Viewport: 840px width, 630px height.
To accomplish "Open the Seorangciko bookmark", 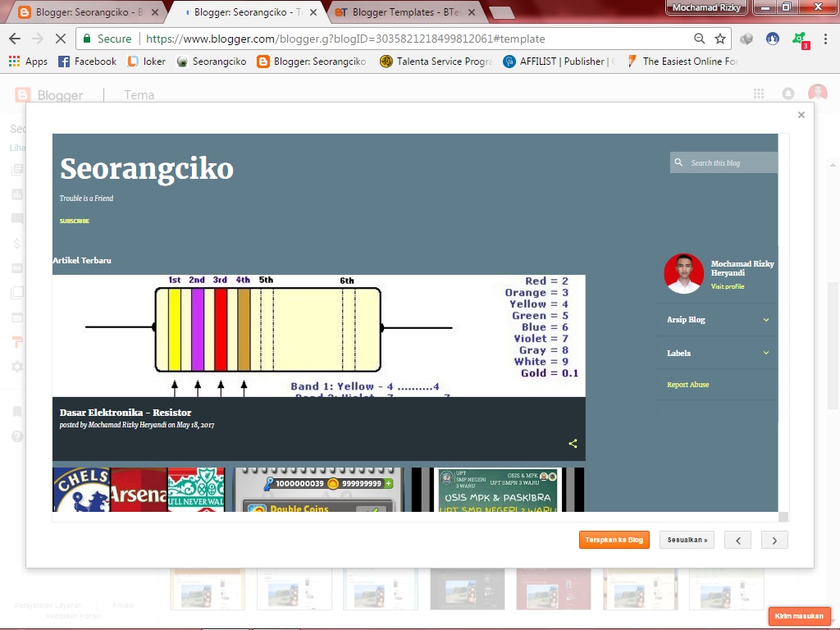I will point(212,61).
